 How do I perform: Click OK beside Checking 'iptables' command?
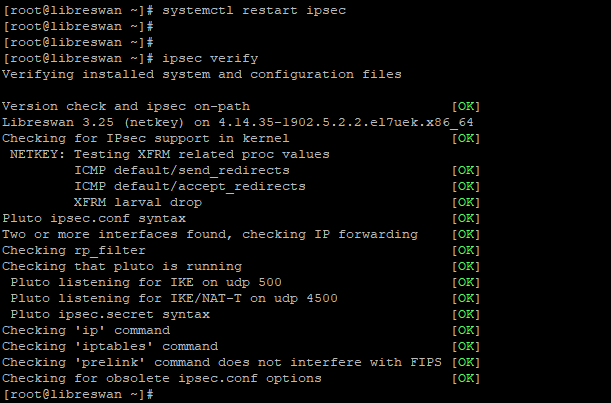465,346
